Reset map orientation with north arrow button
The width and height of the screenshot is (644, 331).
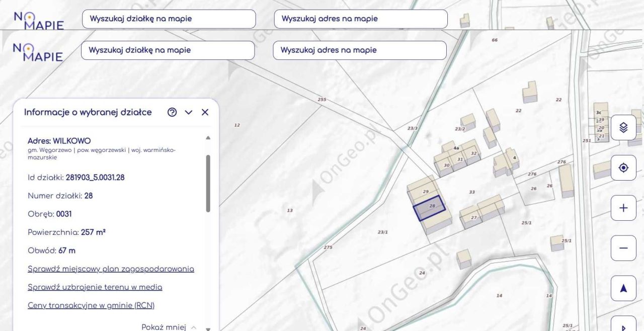(623, 288)
